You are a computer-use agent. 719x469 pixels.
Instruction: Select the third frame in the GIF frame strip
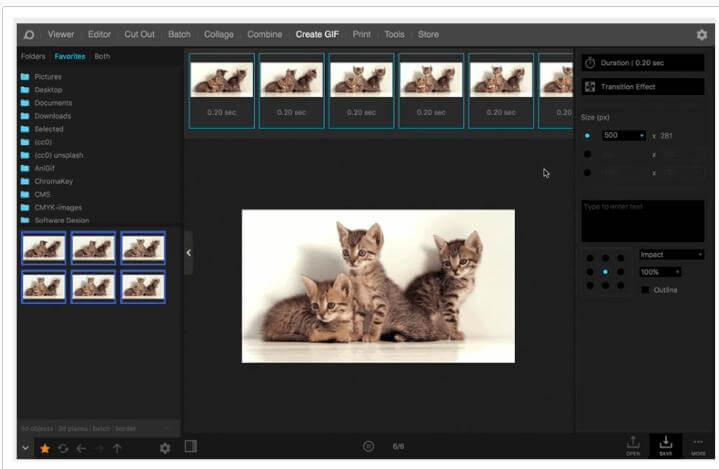(361, 91)
